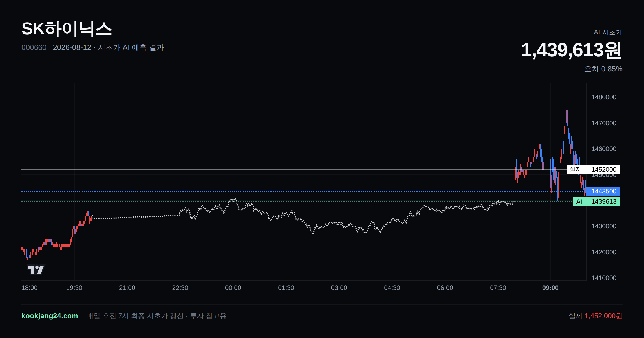Click the blue 1443500 price tag
The image size is (644, 338).
[x=603, y=191]
